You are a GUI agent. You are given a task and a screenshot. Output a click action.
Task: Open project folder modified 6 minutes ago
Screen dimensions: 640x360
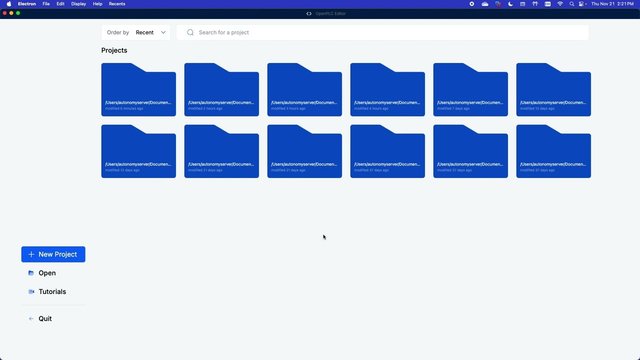(x=138, y=89)
